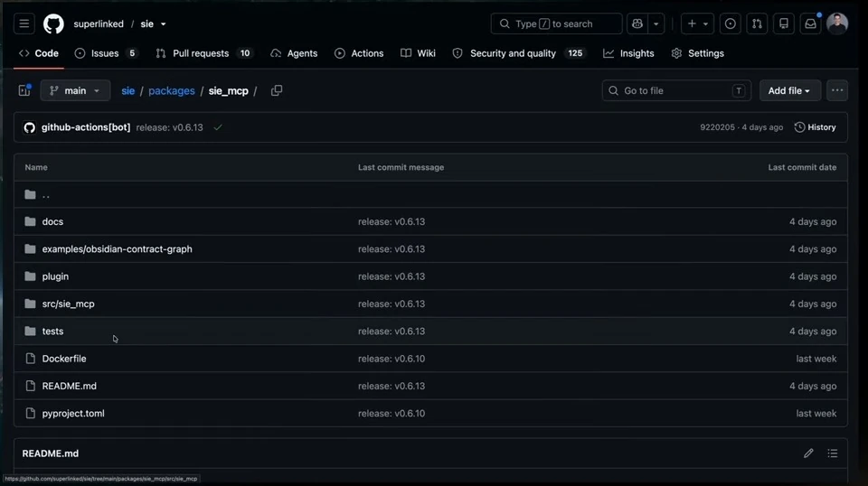
Task: Select the README.md heading below file list
Action: 51,453
